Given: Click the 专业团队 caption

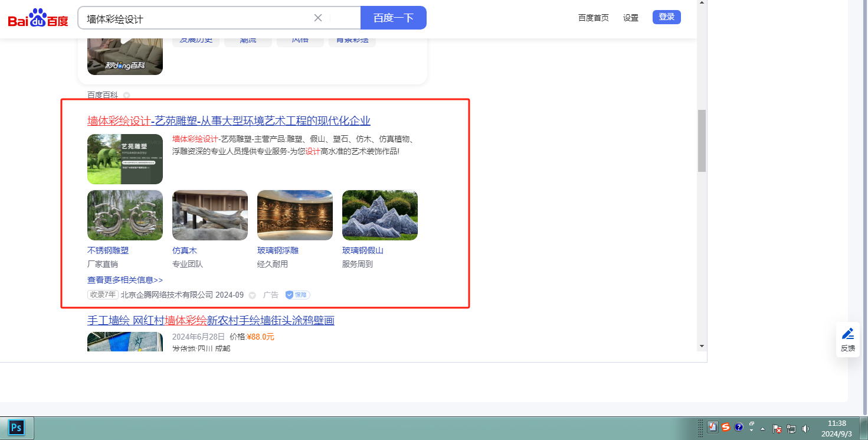Looking at the screenshot, I should 188,264.
